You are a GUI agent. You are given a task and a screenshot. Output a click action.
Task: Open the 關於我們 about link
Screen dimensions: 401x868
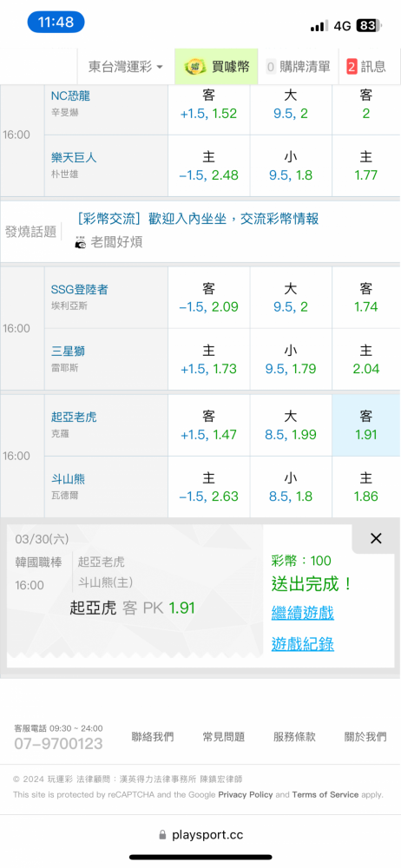[365, 737]
